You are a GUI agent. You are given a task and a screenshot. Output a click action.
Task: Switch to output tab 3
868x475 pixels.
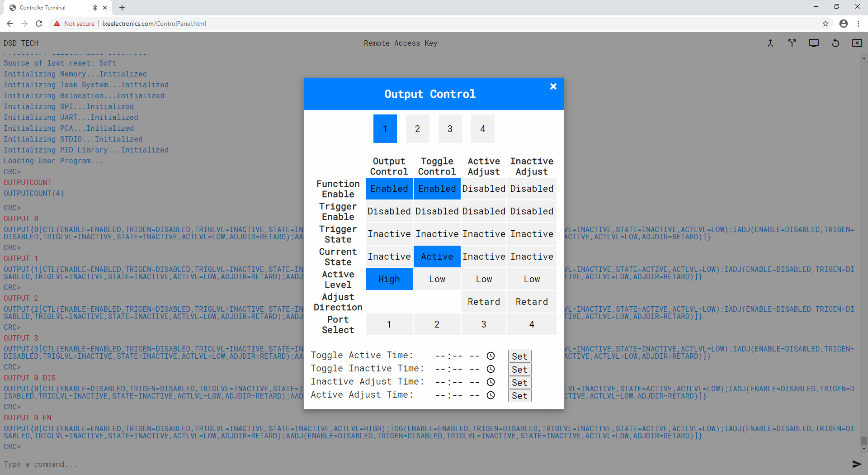click(x=450, y=129)
